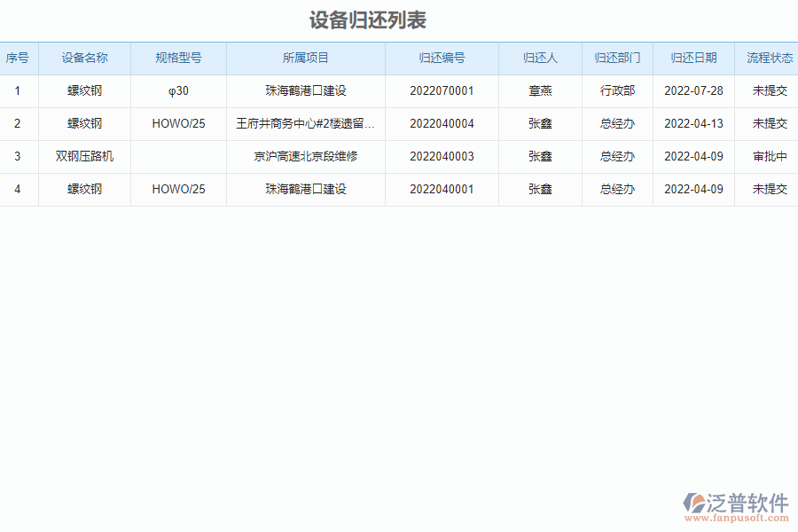This screenshot has width=798, height=532.
Task: Open return record 2022070001
Action: click(442, 90)
